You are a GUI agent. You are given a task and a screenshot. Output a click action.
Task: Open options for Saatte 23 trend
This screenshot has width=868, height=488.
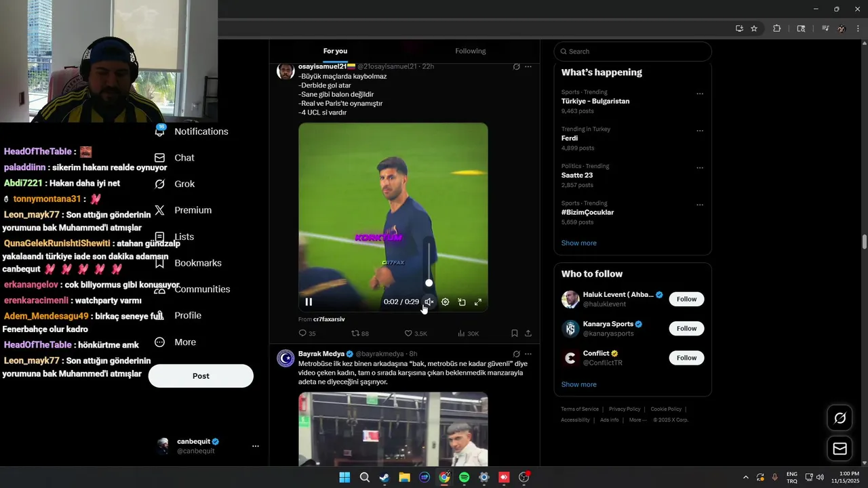point(700,167)
